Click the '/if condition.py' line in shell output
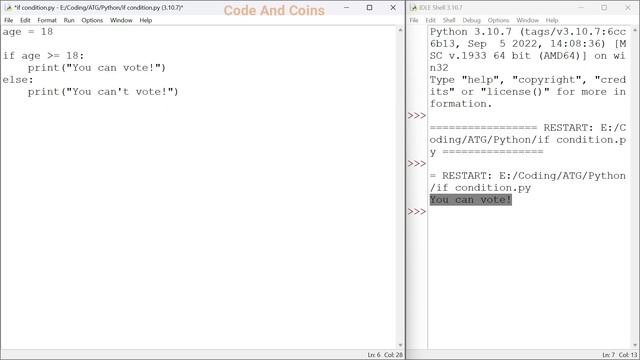 (480, 188)
